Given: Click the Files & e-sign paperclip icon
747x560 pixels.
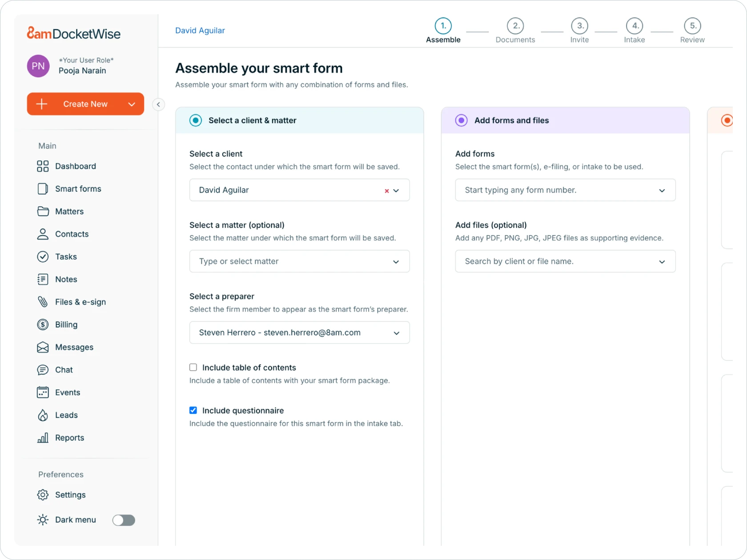Looking at the screenshot, I should (x=43, y=302).
